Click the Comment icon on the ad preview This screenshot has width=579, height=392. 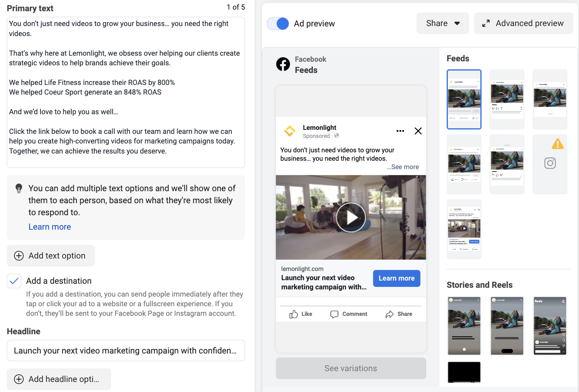coord(334,314)
